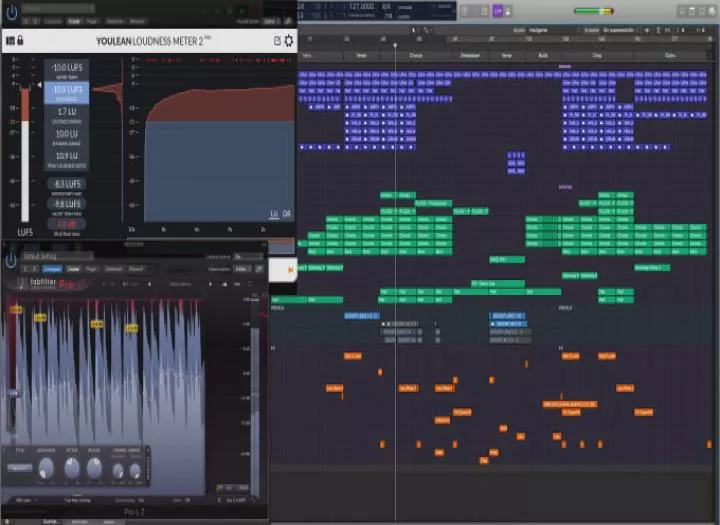Click MIDI Learn in the Pro-L 2 bottom bar
The height and width of the screenshot is (525, 720).
pos(23,500)
